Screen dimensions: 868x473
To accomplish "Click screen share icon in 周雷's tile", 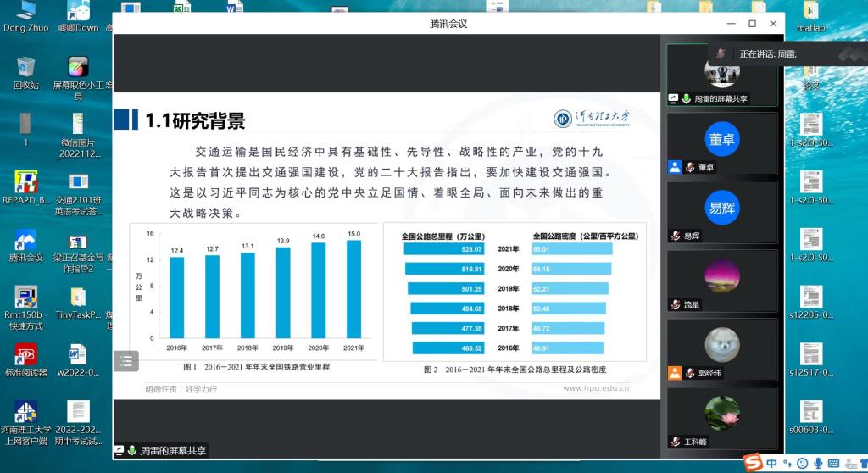I will coord(673,99).
